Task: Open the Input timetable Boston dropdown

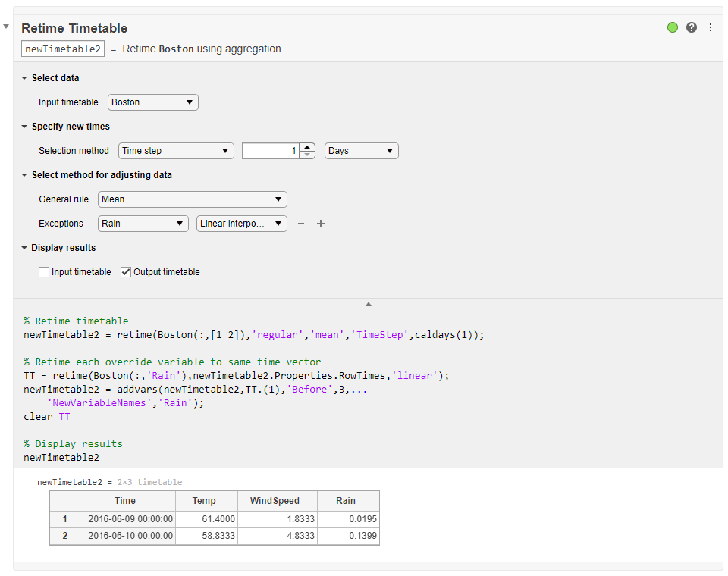Action: (x=152, y=102)
